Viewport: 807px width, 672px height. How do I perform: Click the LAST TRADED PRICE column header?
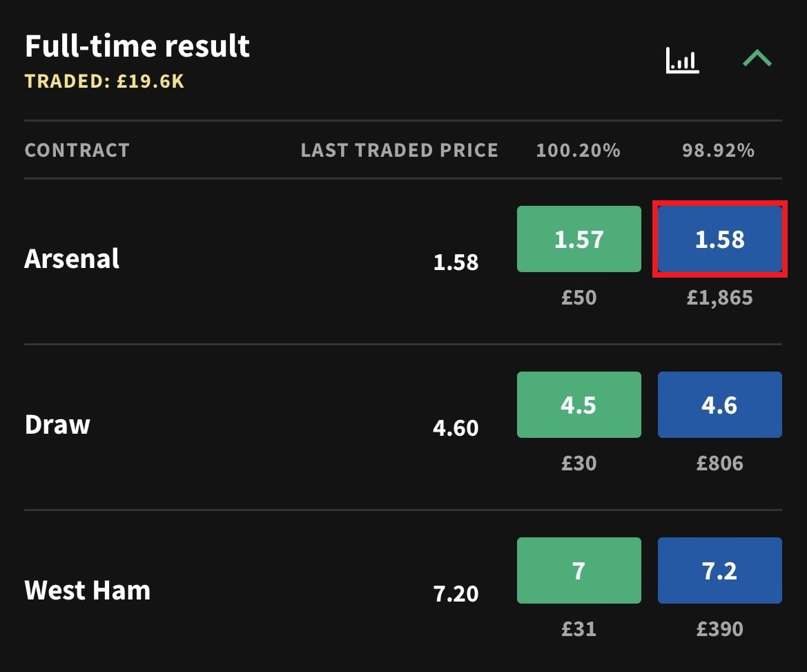[399, 151]
